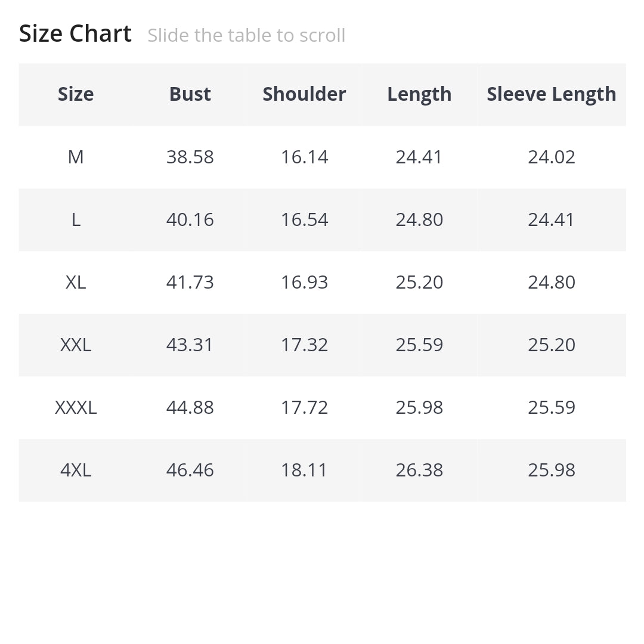The height and width of the screenshot is (644, 644).
Task: Click the Sleeve Length column header
Action: pos(551,94)
